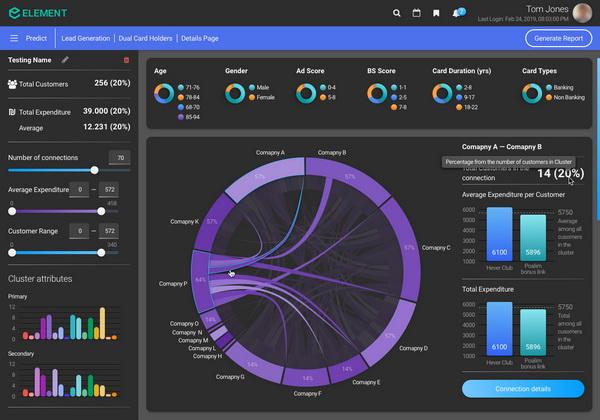Image resolution: width=600 pixels, height=420 pixels.
Task: Click Tom Jones profile avatar
Action: tap(583, 12)
